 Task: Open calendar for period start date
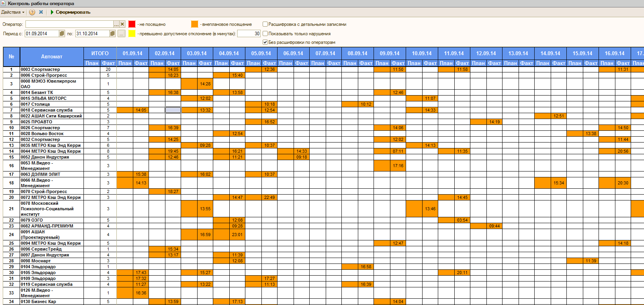[x=62, y=34]
